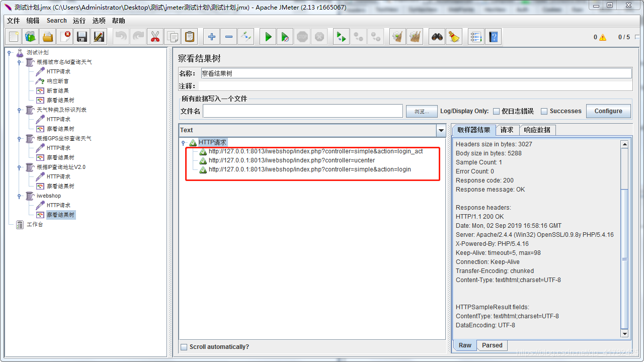The height and width of the screenshot is (362, 644).
Task: Open the 运行 menu
Action: click(79, 21)
